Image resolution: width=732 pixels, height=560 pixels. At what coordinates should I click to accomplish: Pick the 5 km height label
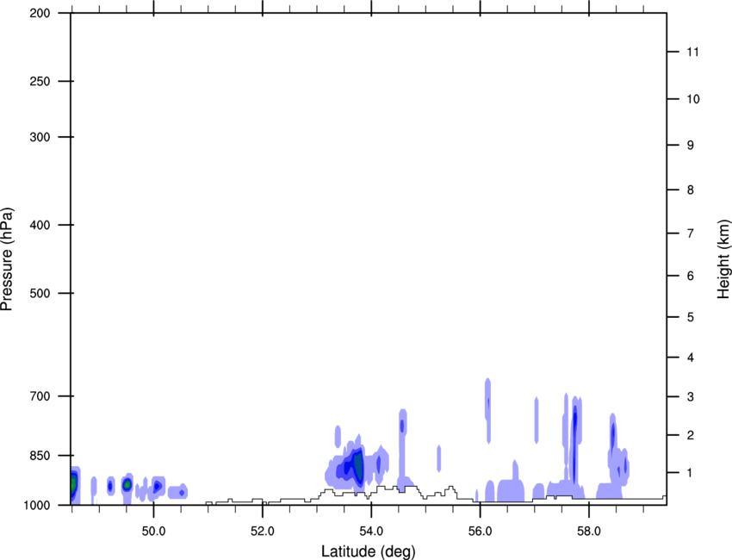(691, 317)
